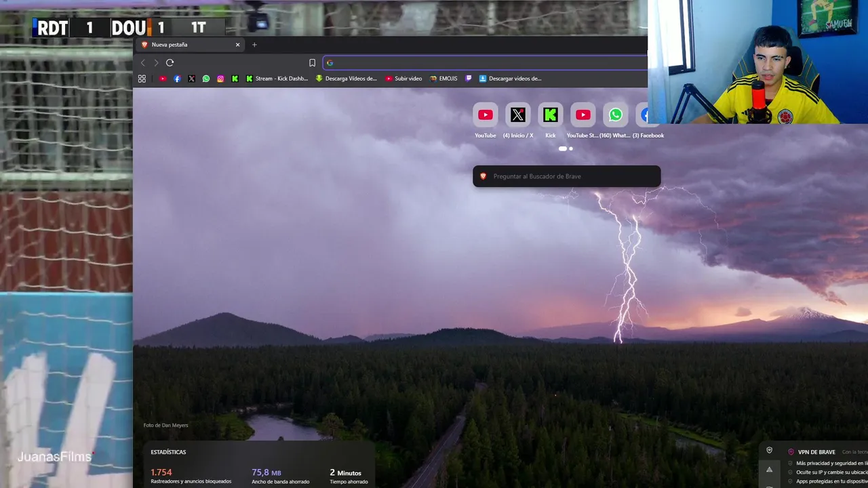Click the 75,8 MB bandwidth saved value

267,472
